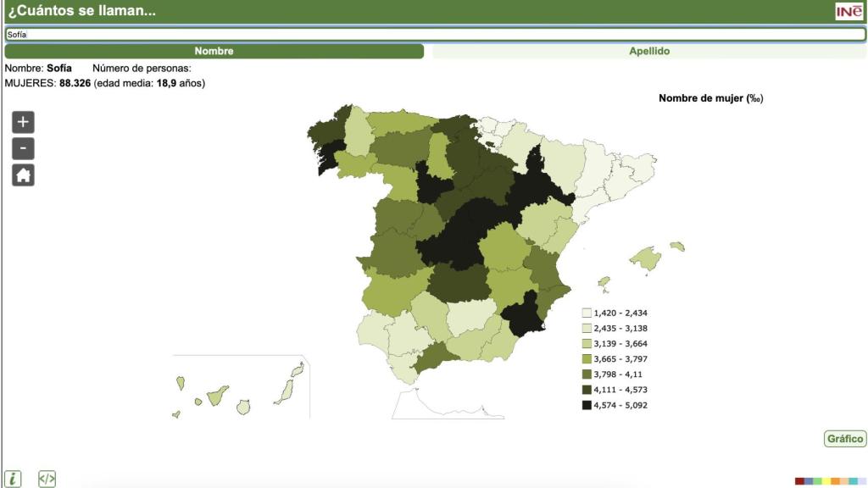This screenshot has width=868, height=488.
Task: Click the name search field
Action: [434, 35]
